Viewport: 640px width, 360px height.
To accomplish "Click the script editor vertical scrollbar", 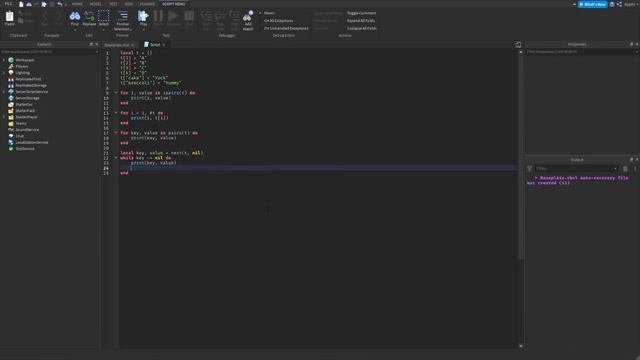I will (520, 156).
